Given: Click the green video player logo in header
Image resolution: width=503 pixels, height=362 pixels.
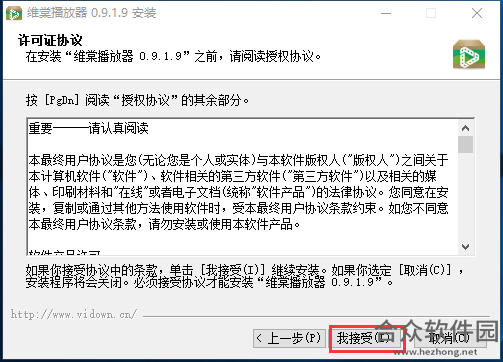Looking at the screenshot, I should pyautogui.click(x=469, y=54).
